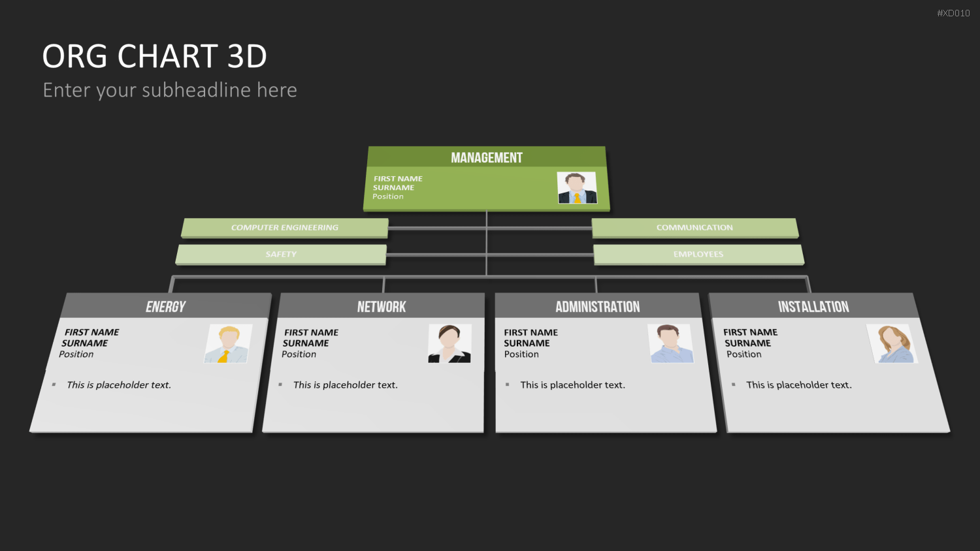This screenshot has width=980, height=551.
Task: Click the Position label in the Network card
Action: (299, 354)
